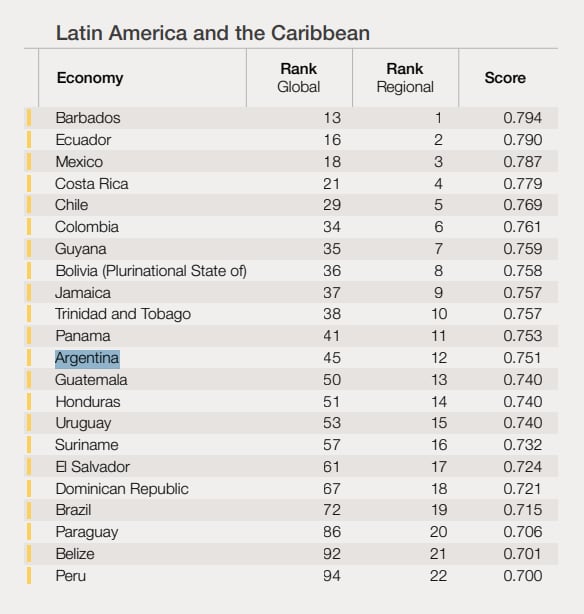The height and width of the screenshot is (614, 584).
Task: Select Paraguay's global rank 86
Action: (x=332, y=532)
